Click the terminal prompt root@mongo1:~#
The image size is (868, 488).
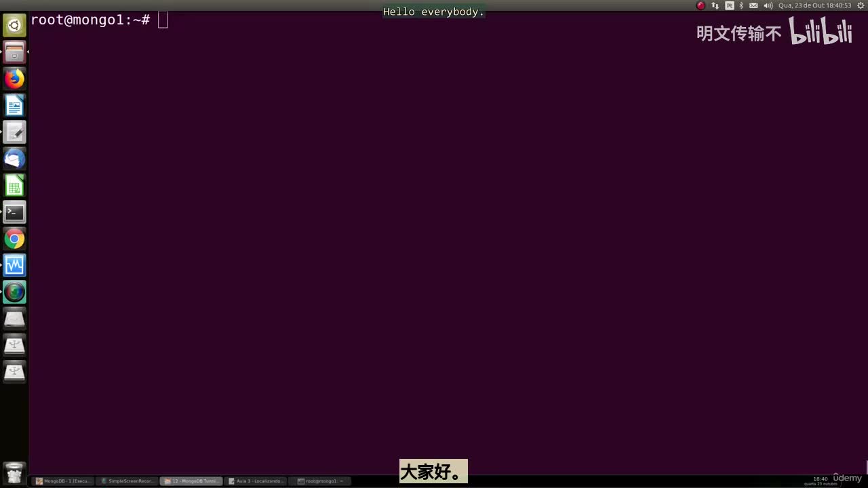[x=90, y=20]
